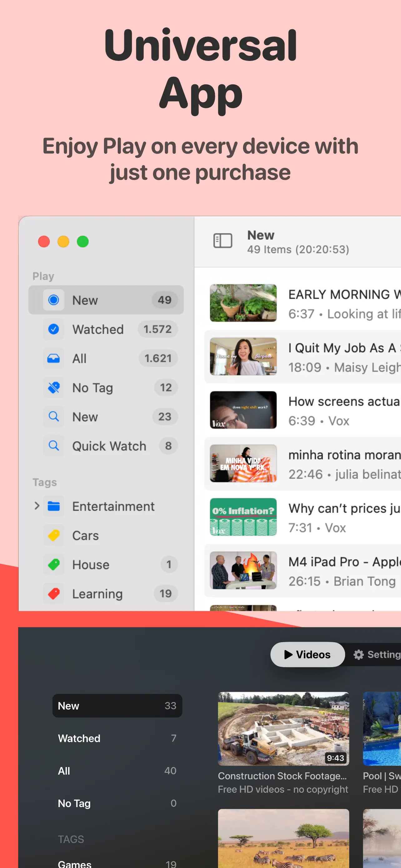Select the New smart list with 49 items
The height and width of the screenshot is (868, 401).
[106, 300]
